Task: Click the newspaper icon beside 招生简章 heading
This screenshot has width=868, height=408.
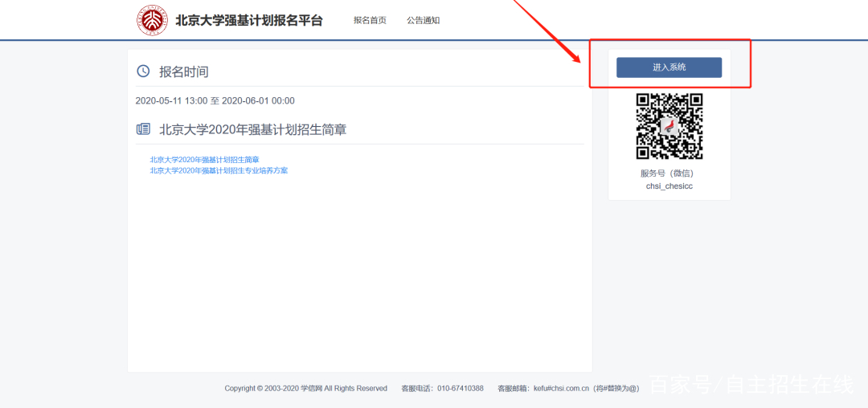Action: pos(143,129)
